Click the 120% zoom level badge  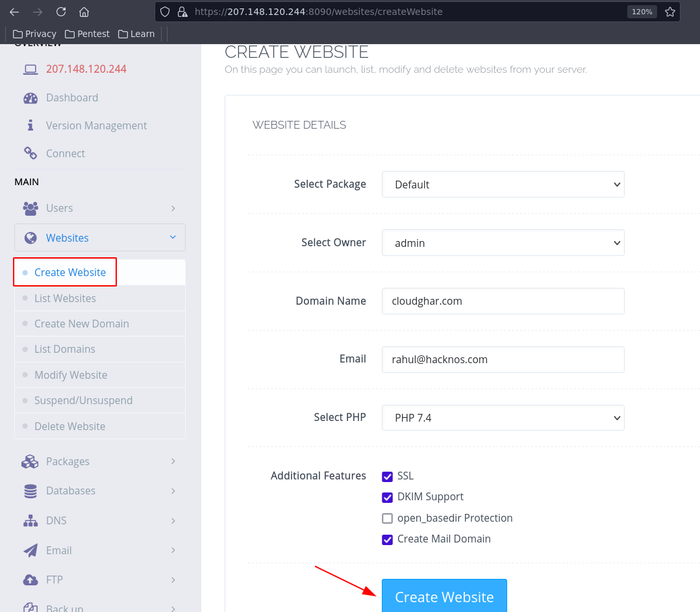pos(642,12)
